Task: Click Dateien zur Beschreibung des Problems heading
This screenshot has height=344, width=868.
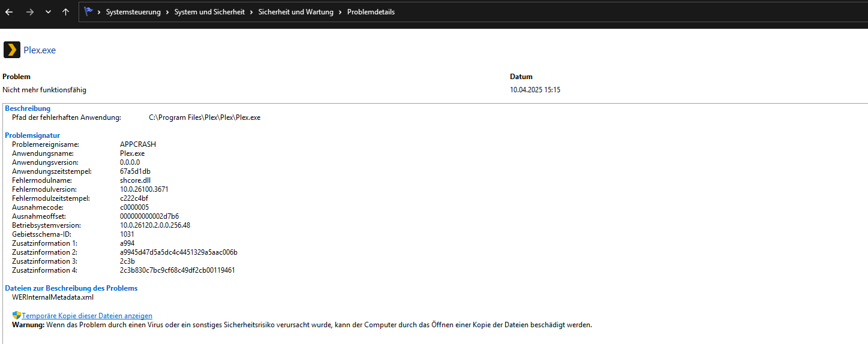Action: [71, 288]
